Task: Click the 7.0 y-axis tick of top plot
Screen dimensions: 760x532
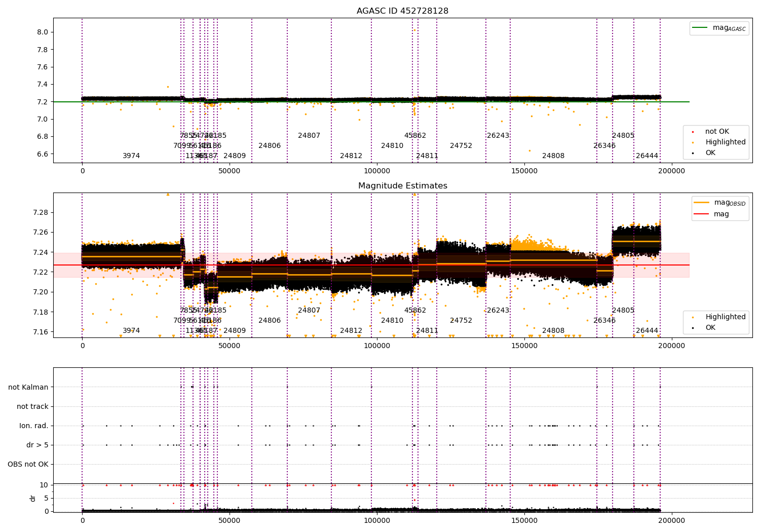Action: pyautogui.click(x=42, y=119)
